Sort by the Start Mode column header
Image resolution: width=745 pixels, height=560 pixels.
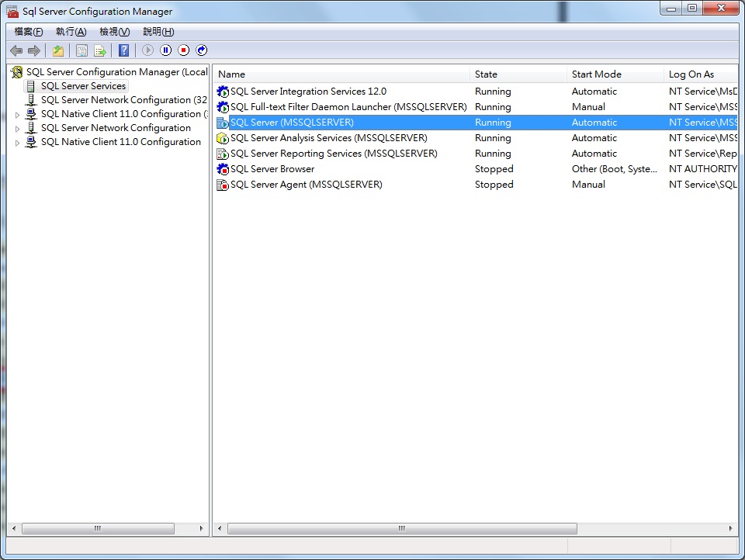pos(614,74)
